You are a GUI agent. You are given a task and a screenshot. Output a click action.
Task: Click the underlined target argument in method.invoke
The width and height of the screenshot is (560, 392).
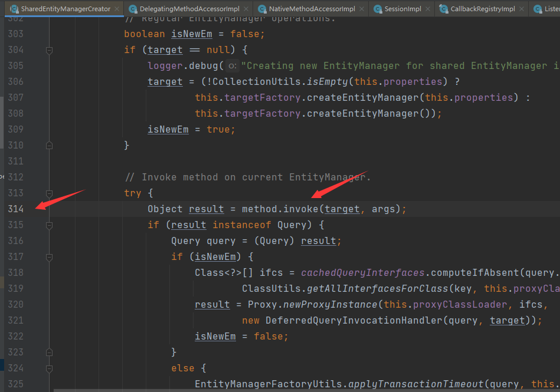342,209
